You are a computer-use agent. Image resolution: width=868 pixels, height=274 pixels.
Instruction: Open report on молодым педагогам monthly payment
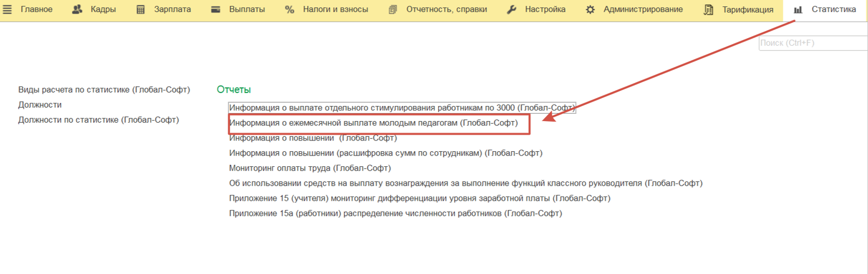coord(373,123)
